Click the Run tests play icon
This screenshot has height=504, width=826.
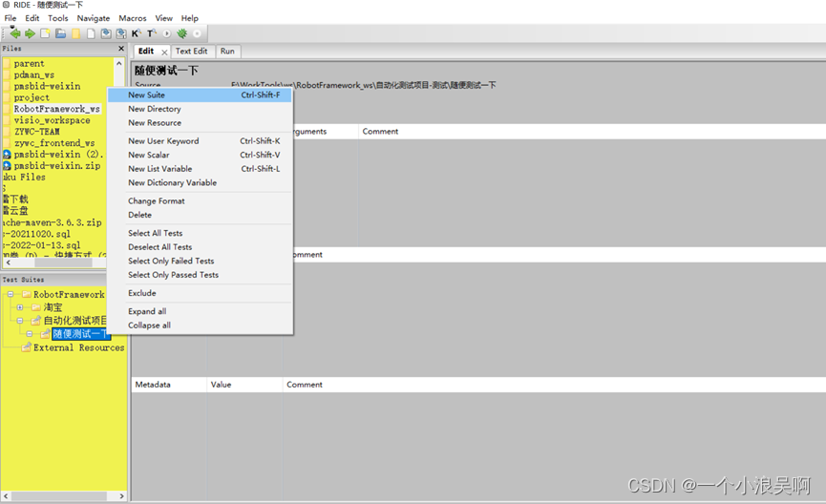click(x=166, y=33)
